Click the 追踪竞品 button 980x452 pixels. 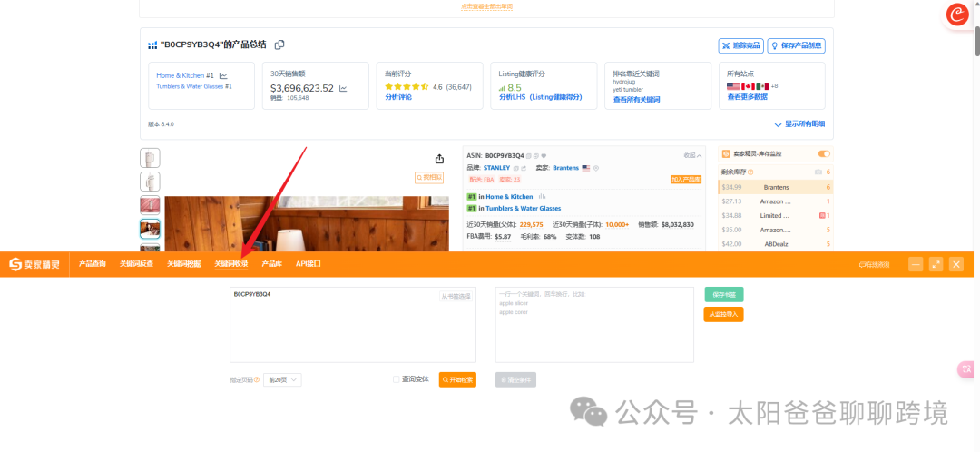click(x=740, y=45)
